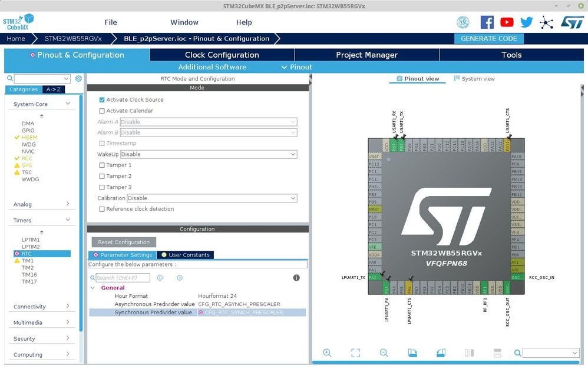Click STM32CubeMX logo

[x=18, y=22]
